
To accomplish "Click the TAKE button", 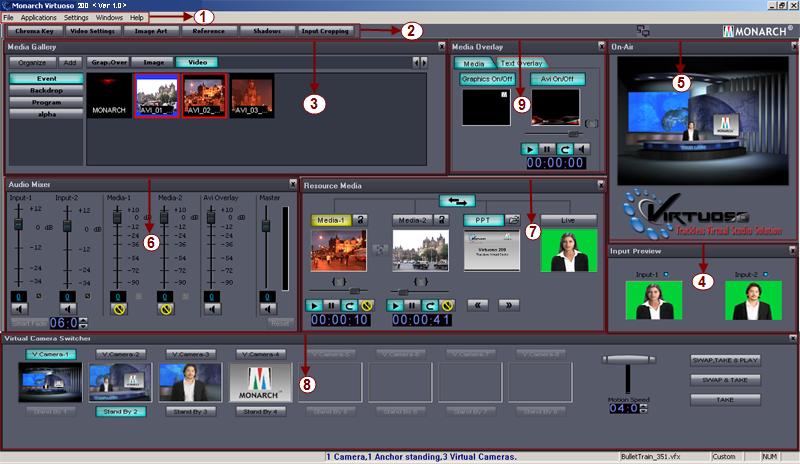I will [725, 400].
